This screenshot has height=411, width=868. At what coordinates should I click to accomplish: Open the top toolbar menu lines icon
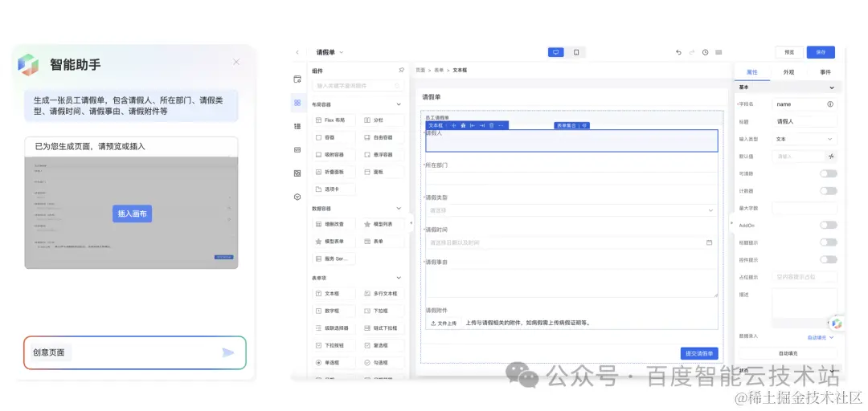(719, 52)
